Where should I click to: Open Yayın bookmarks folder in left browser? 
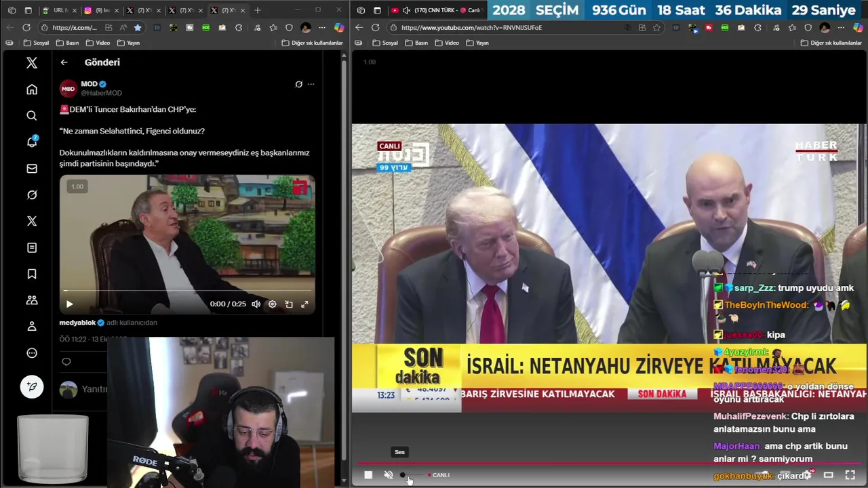click(x=129, y=43)
